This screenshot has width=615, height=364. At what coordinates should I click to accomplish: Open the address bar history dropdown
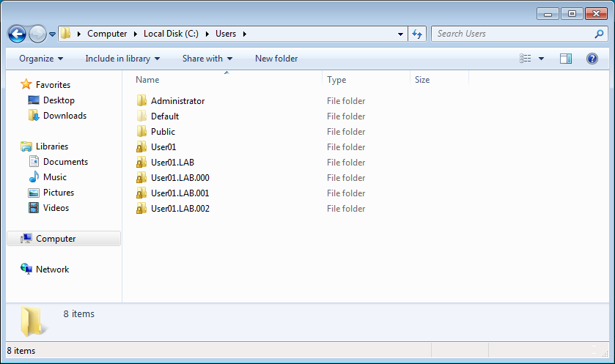[400, 34]
